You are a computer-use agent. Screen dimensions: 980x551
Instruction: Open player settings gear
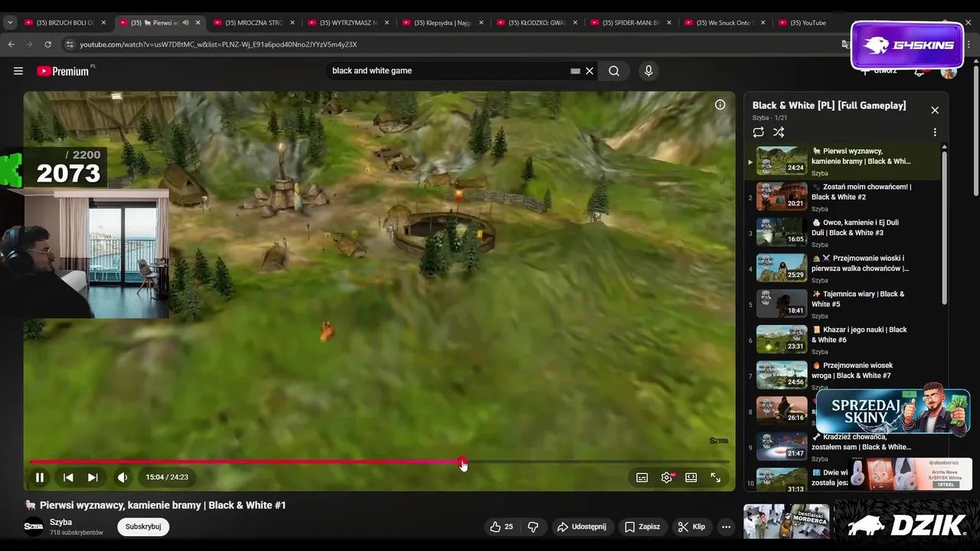(667, 478)
